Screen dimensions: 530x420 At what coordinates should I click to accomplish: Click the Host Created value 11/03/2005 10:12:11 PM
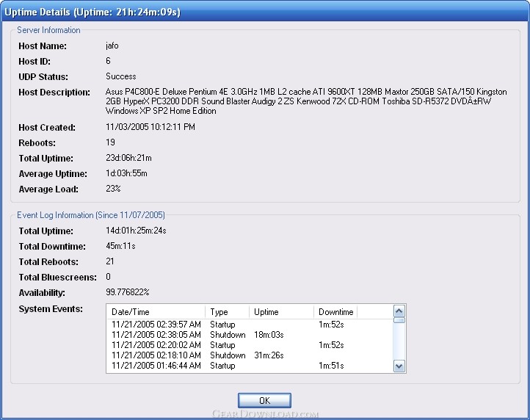pyautogui.click(x=150, y=127)
